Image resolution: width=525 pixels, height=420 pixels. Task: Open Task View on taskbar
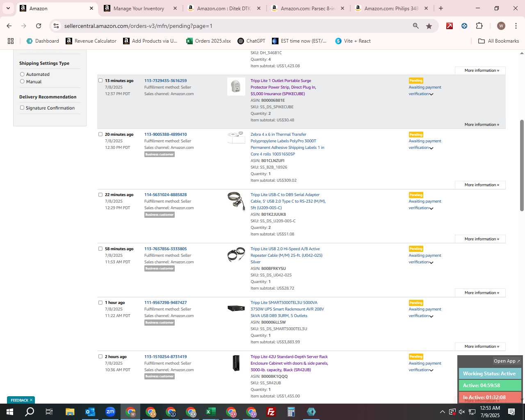click(49, 412)
